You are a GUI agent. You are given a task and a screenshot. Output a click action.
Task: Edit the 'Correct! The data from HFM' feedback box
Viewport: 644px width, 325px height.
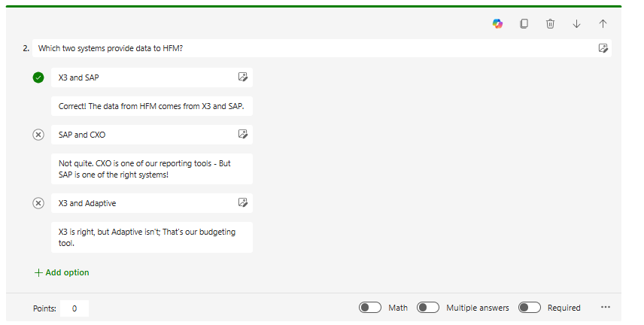tap(151, 106)
